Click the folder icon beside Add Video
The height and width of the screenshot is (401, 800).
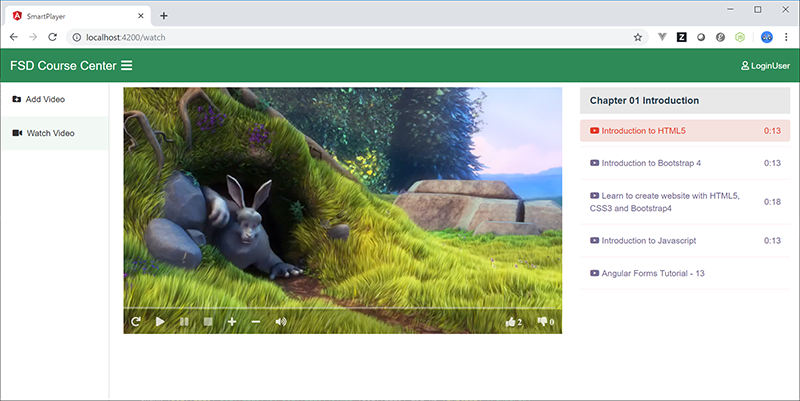click(x=16, y=99)
